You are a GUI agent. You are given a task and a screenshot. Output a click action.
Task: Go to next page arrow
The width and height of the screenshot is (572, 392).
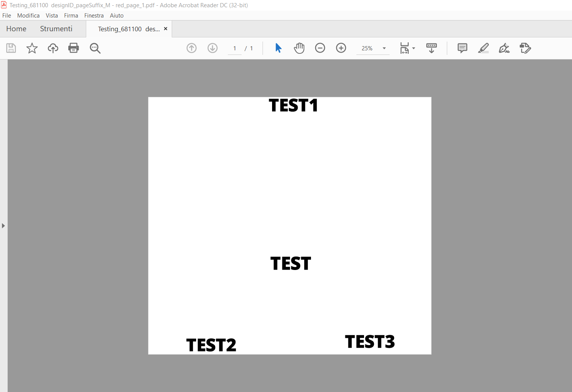coord(213,48)
